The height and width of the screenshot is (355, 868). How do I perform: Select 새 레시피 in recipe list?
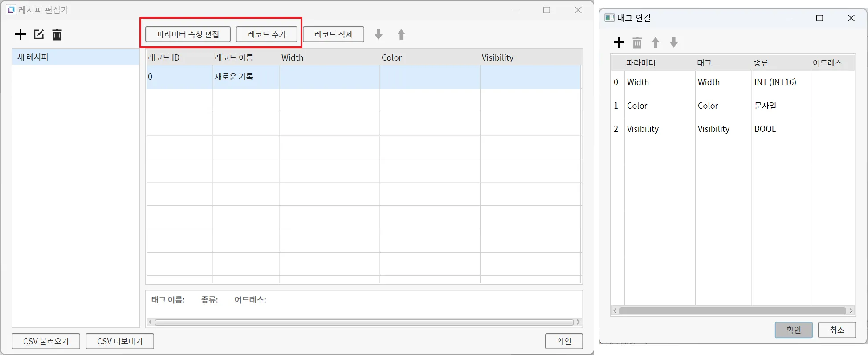pyautogui.click(x=76, y=57)
